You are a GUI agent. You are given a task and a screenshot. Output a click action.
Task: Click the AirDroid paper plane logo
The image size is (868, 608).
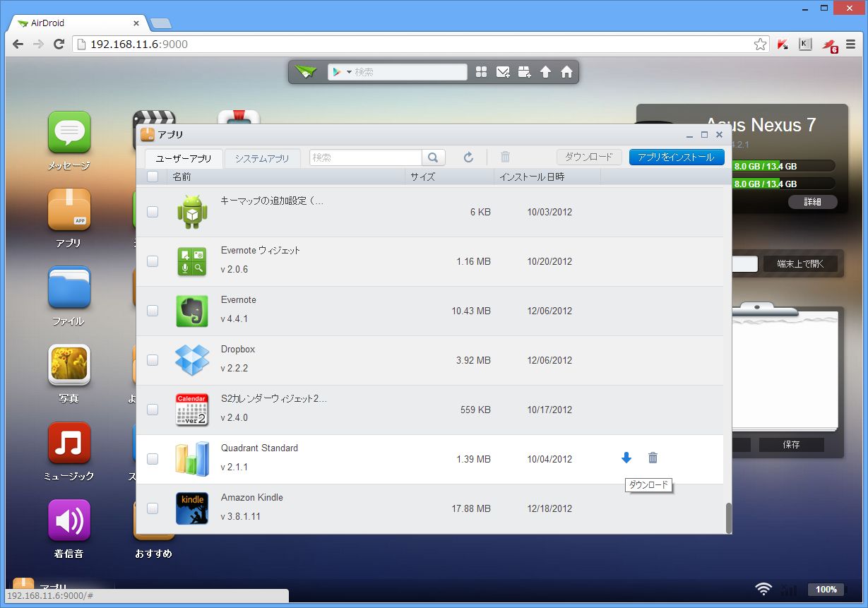[x=307, y=72]
